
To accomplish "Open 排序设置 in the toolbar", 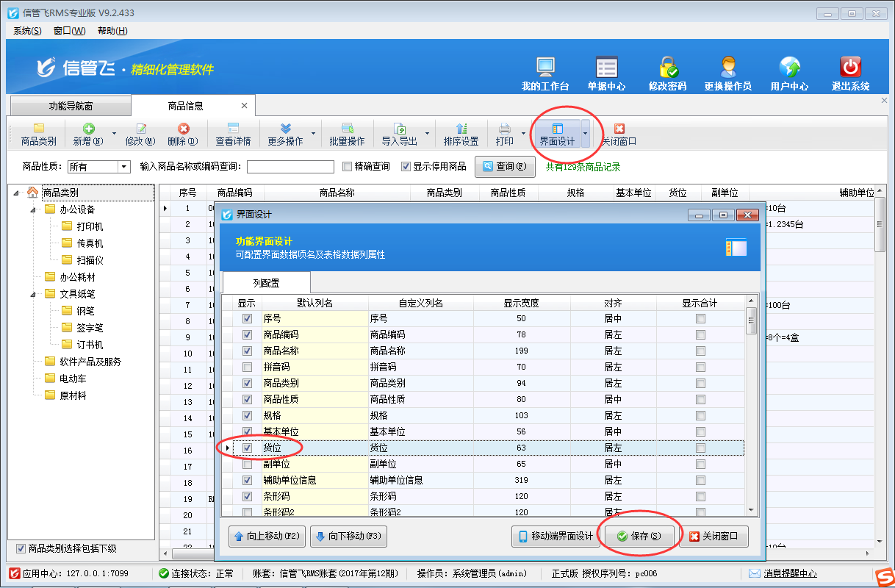I will 461,129.
